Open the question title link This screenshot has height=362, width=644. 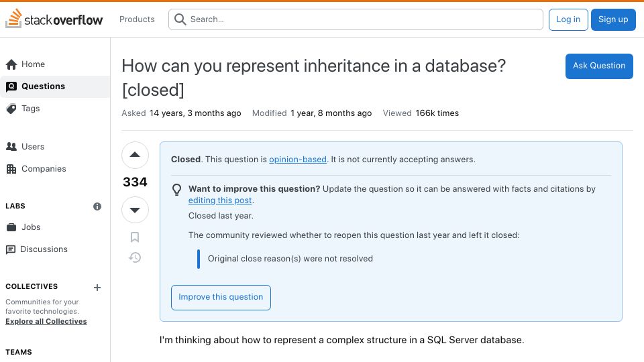(314, 78)
